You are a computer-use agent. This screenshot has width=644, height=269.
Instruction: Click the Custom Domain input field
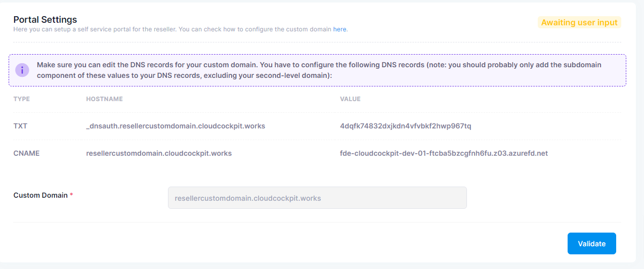coord(317,198)
